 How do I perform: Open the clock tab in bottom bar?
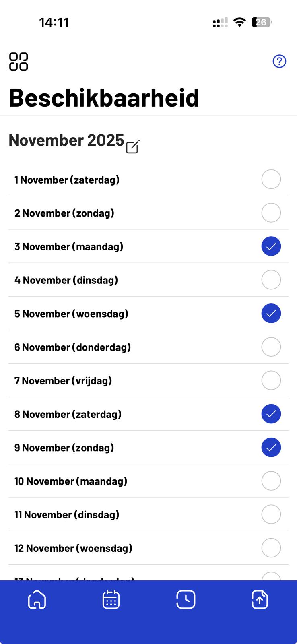point(186,600)
